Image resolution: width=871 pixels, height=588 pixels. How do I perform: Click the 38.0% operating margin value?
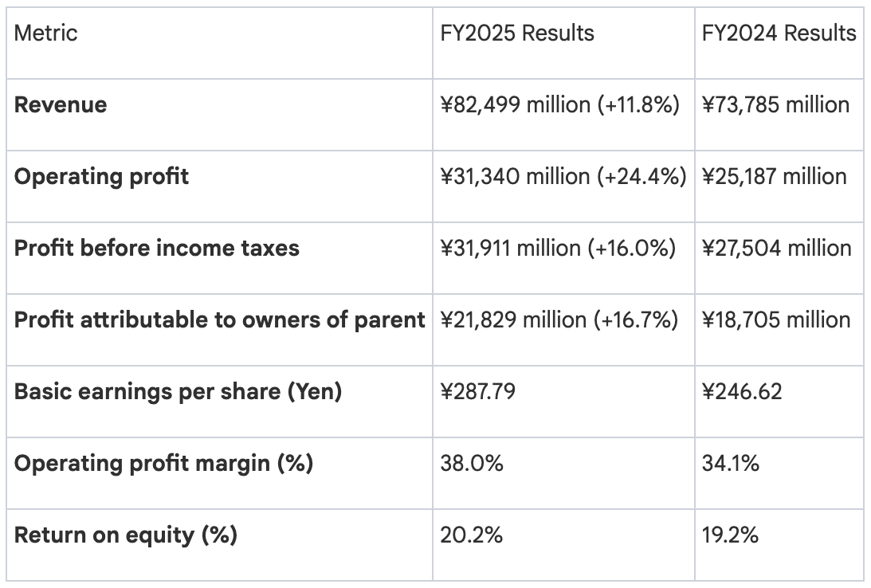[x=472, y=464]
